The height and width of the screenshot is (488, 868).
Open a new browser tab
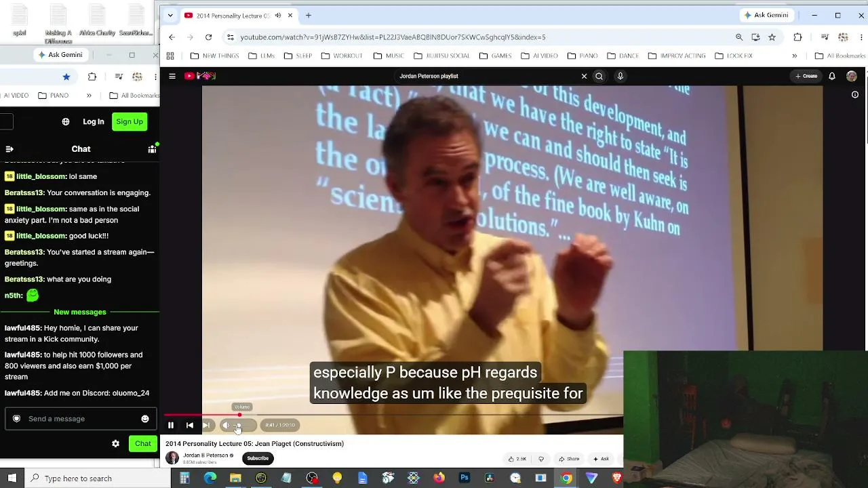pyautogui.click(x=309, y=16)
